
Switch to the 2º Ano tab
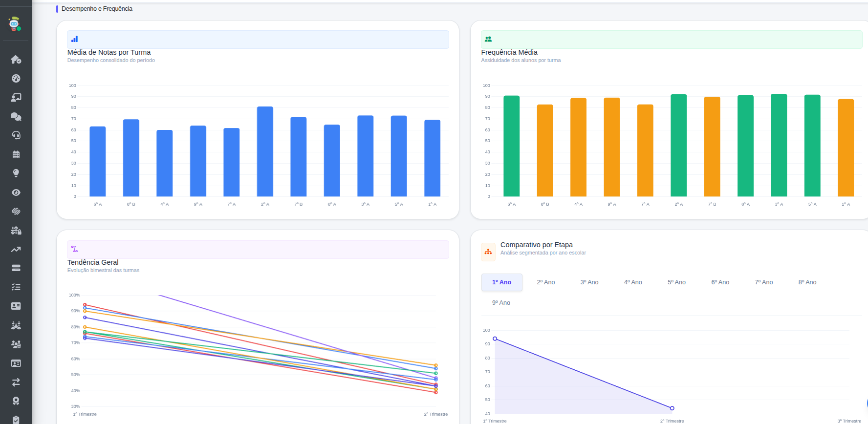tap(545, 282)
